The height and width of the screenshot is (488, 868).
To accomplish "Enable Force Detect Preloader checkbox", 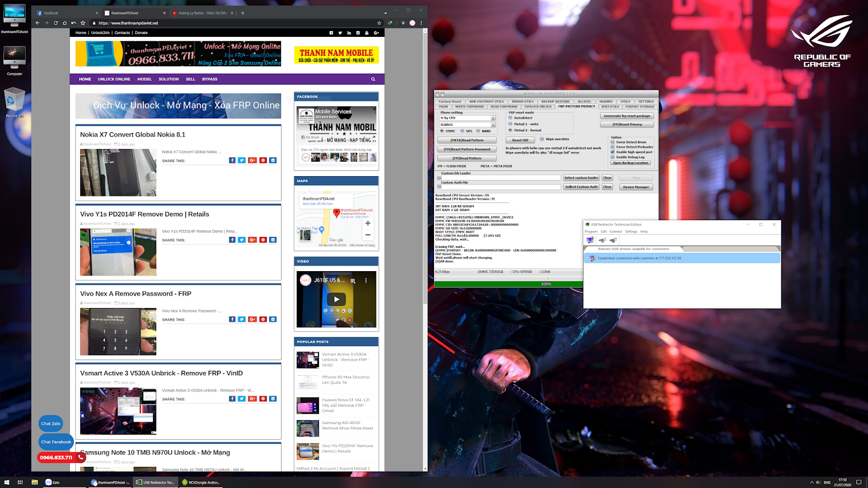I will point(612,147).
